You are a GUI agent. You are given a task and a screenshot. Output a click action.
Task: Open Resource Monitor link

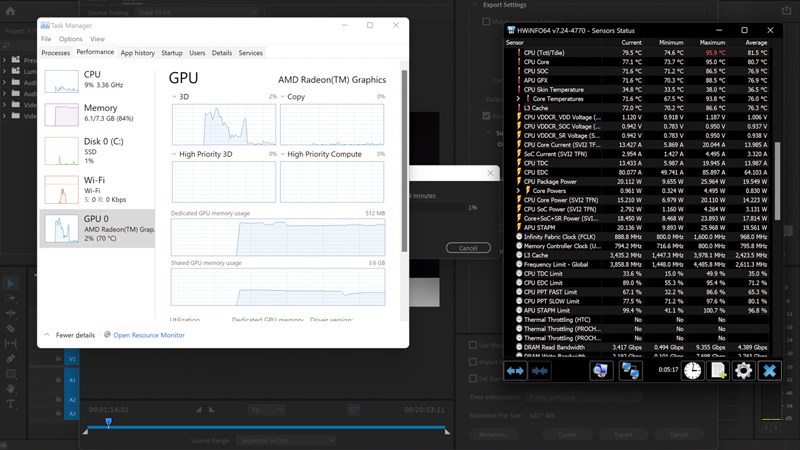148,335
